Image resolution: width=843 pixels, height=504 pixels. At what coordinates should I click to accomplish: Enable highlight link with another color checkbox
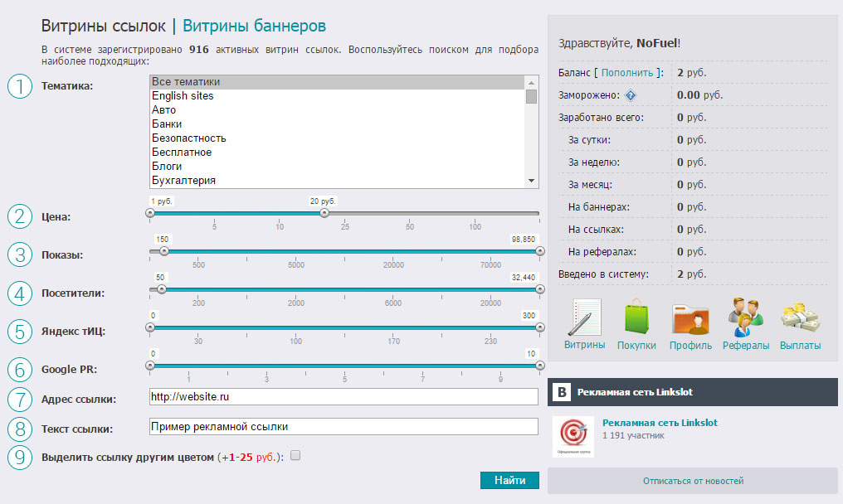[x=296, y=455]
